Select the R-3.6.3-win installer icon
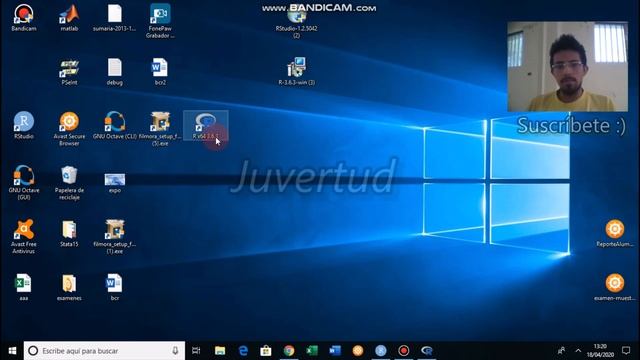 (296, 71)
